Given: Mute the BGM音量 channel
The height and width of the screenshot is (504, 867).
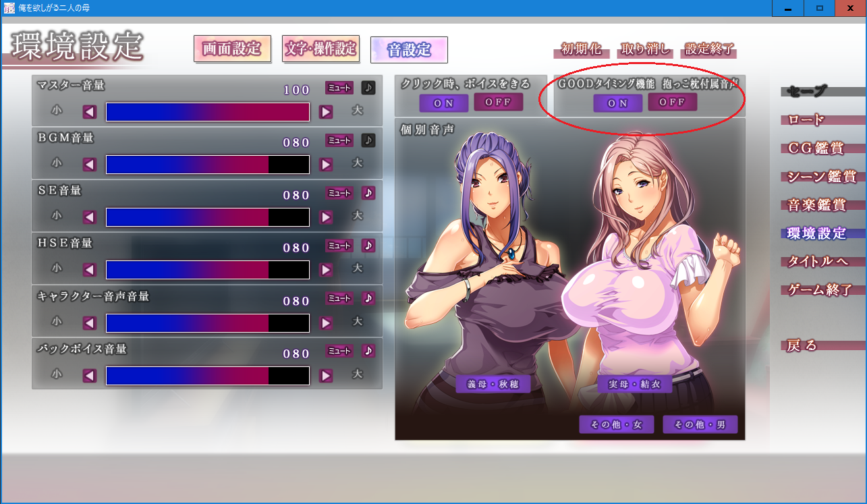Looking at the screenshot, I should click(x=339, y=140).
